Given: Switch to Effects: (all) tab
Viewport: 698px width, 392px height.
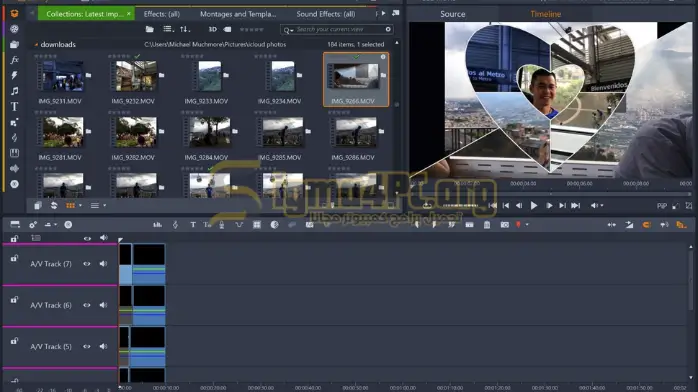Looking at the screenshot, I should [162, 14].
